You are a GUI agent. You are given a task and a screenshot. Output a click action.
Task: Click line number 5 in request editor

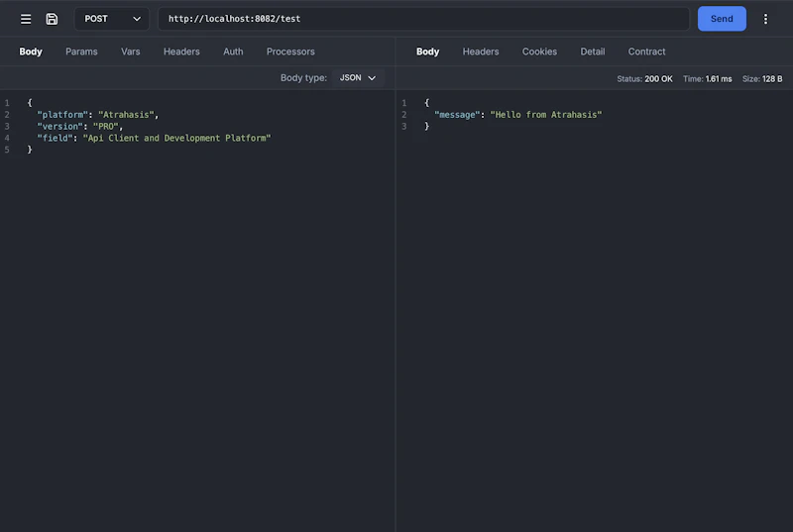[7, 150]
